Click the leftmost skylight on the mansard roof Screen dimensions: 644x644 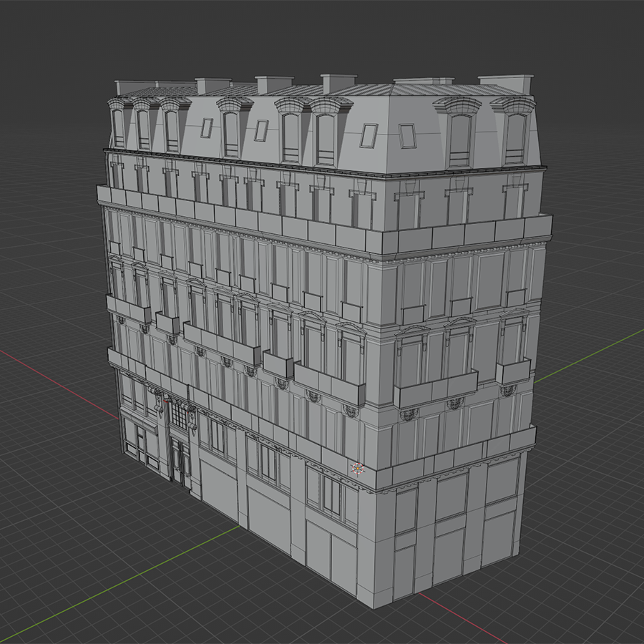coord(206,128)
